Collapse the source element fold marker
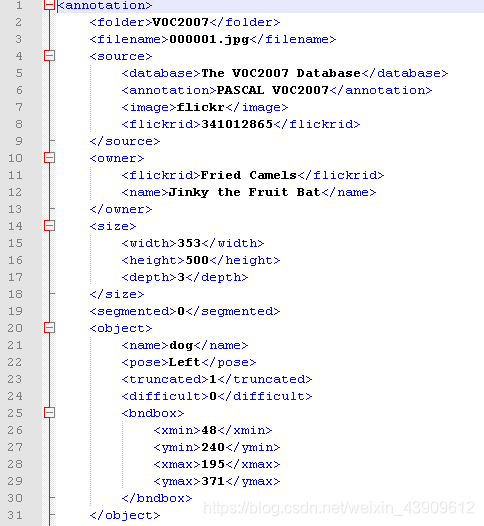The image size is (484, 526). point(49,56)
